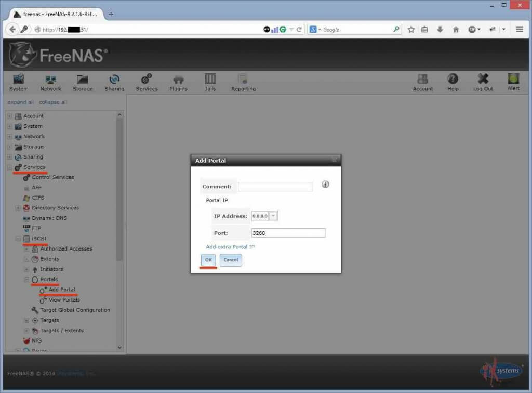Click into the Port input field
The image size is (532, 393).
pyautogui.click(x=288, y=233)
